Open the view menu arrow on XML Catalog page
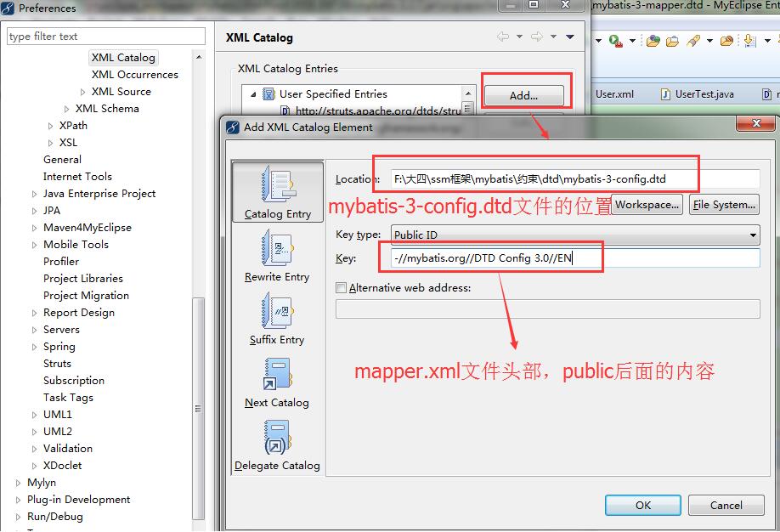Viewport: 780px width, 532px height. click(x=570, y=37)
